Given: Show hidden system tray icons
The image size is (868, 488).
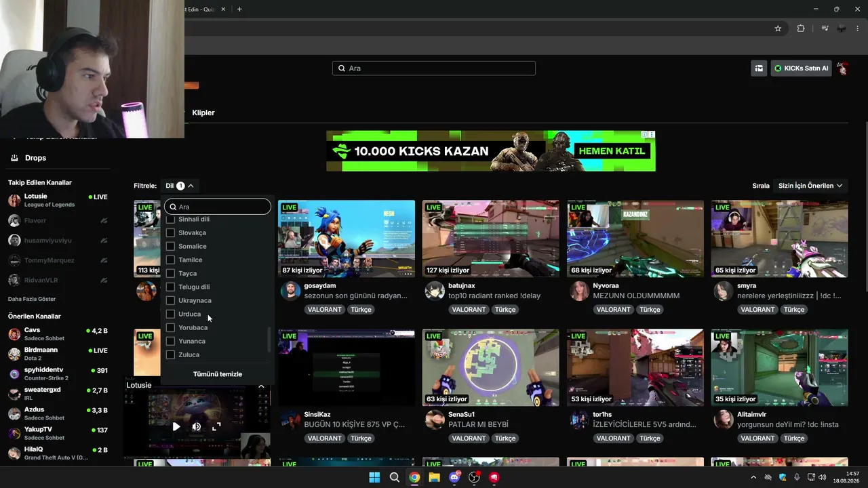Looking at the screenshot, I should 754,477.
